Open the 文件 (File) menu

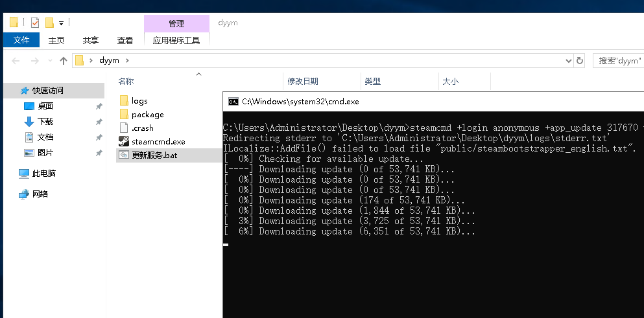[21, 40]
